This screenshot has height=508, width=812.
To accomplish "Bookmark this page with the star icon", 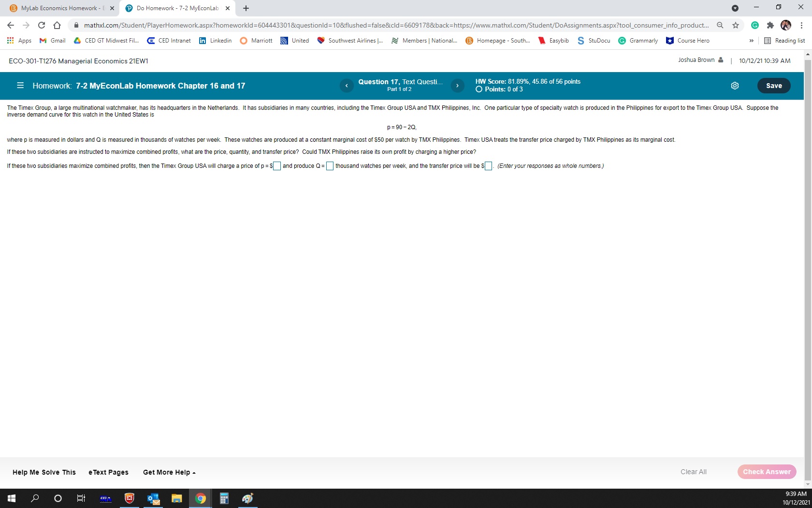I will point(735,25).
